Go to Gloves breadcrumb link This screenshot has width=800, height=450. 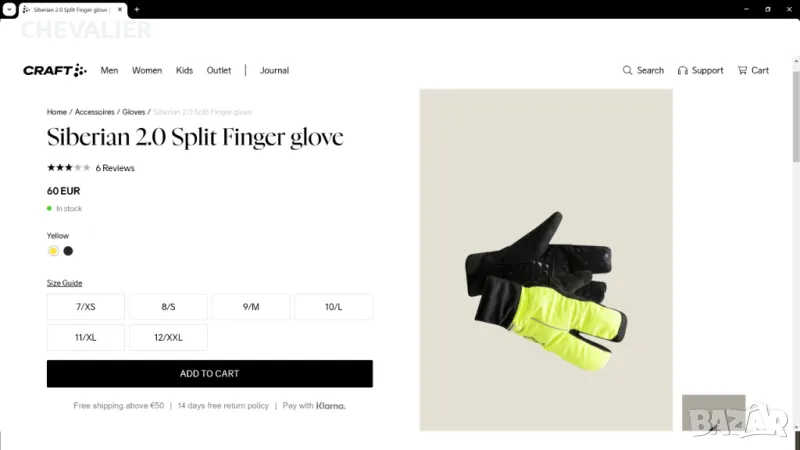[x=133, y=112]
